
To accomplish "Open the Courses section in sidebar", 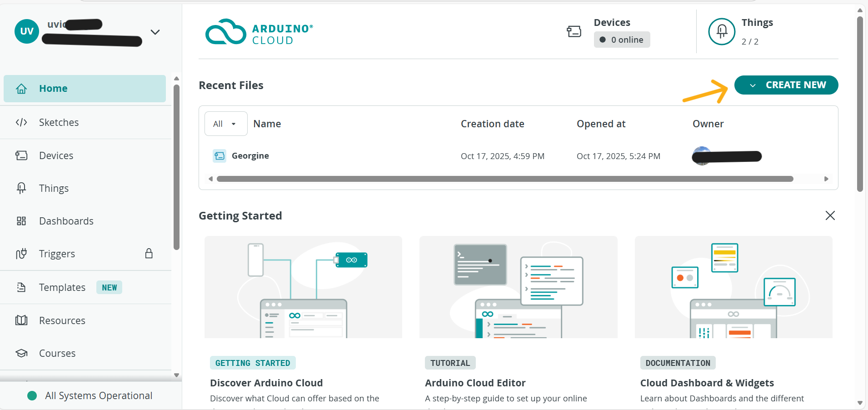I will click(x=57, y=353).
